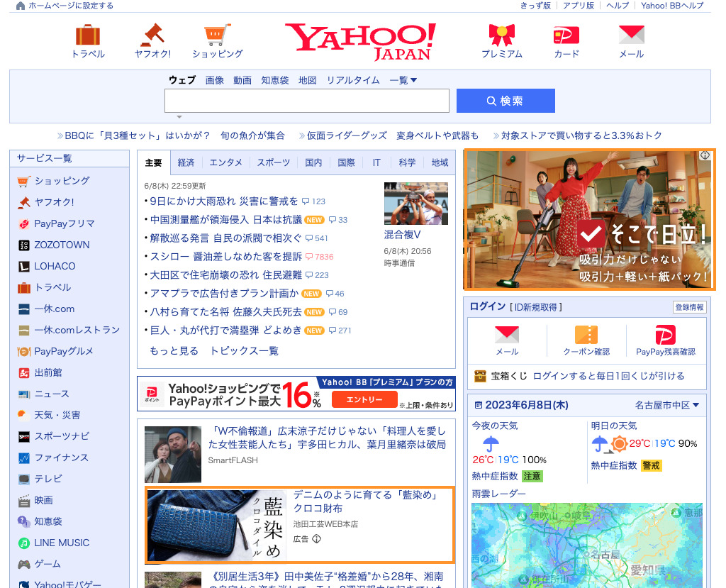Screen dimensions: 726x588
Task: Open the 宝箱くじ treasure chest icon
Action: (x=480, y=376)
